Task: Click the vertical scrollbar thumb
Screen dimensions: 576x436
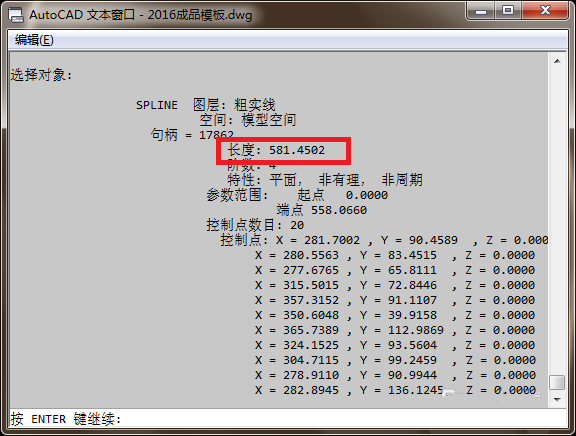Action: 557,383
